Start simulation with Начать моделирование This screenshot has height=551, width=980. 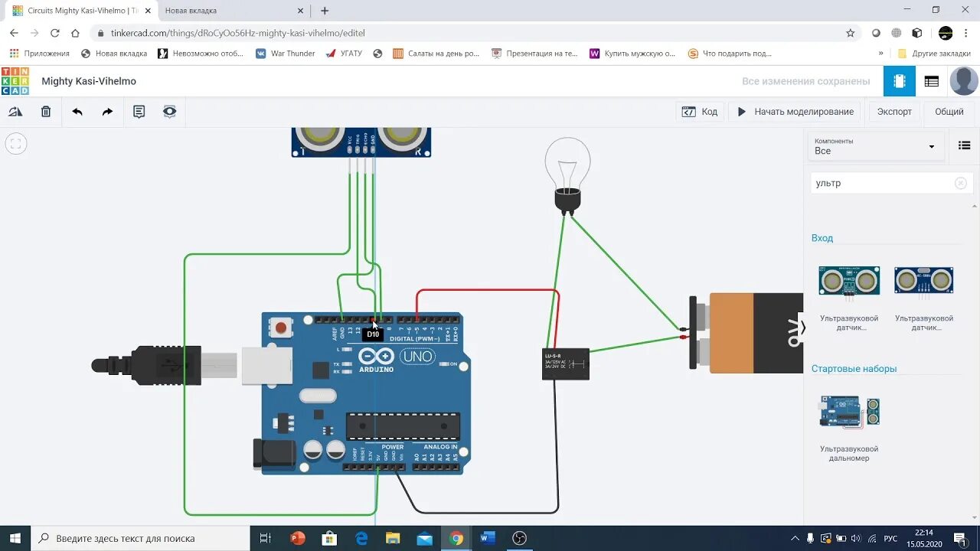[794, 111]
